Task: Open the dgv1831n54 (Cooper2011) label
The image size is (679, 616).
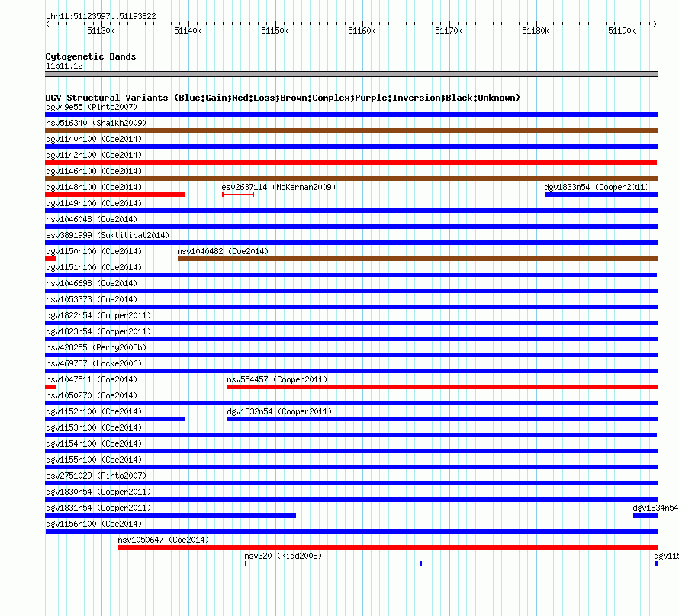Action: pos(98,508)
